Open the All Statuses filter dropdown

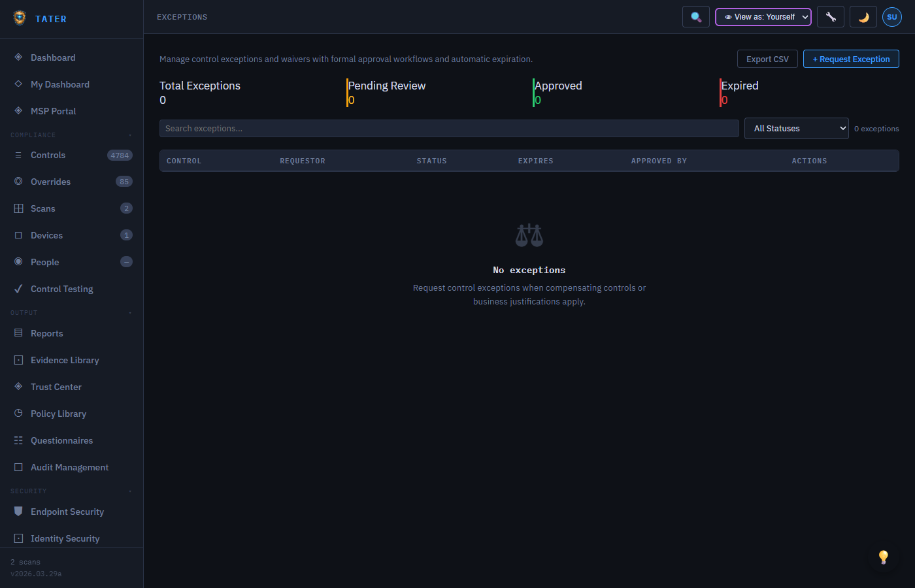click(x=797, y=129)
